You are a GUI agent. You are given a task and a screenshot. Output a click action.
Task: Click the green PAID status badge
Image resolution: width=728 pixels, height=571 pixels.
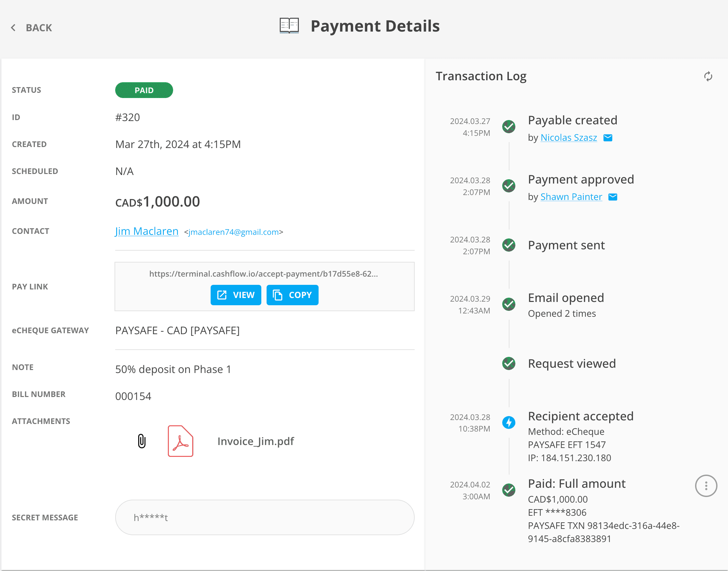pos(144,90)
